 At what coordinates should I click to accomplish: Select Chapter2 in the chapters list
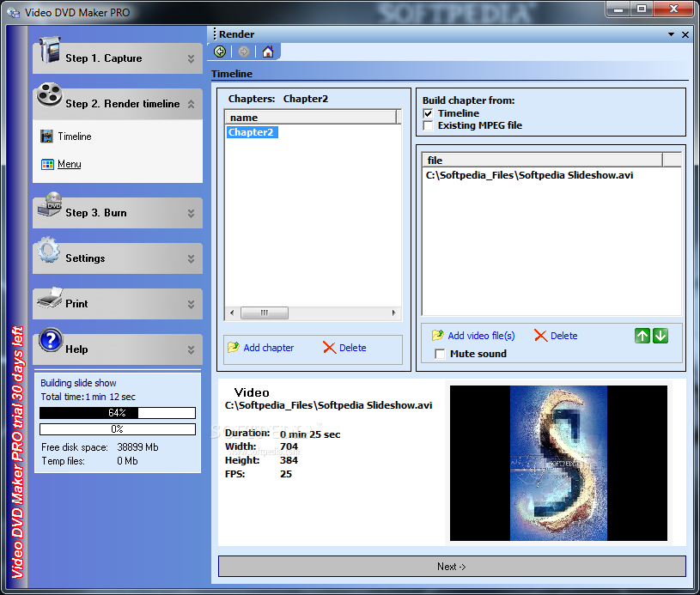[x=251, y=132]
